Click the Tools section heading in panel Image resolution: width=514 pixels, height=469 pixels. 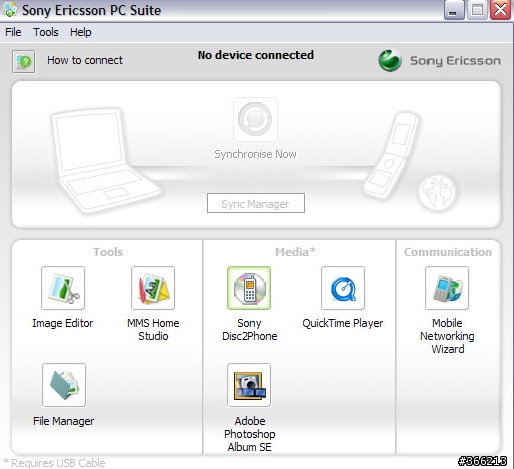tap(108, 252)
